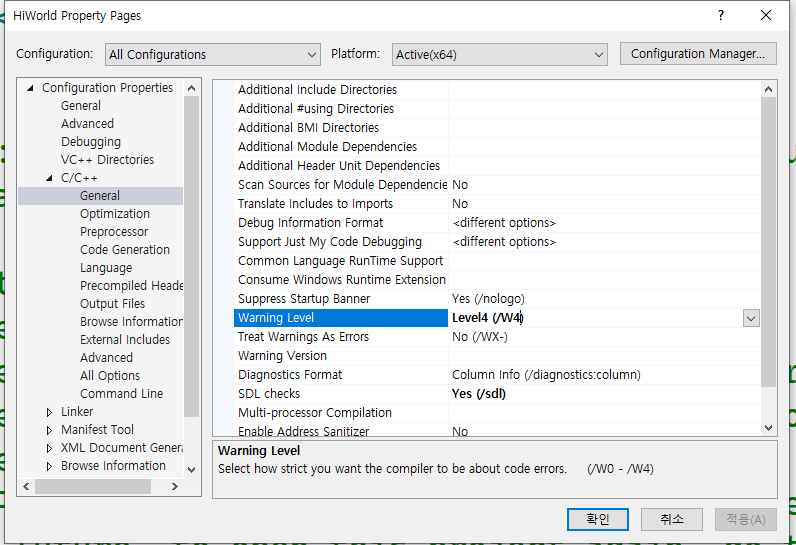The image size is (796, 545).
Task: Expand the XML Document Generator node
Action: tap(49, 448)
